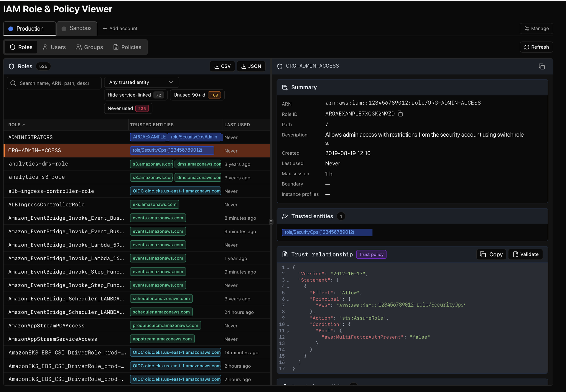Switch to the Sandbox account tab

pos(77,28)
